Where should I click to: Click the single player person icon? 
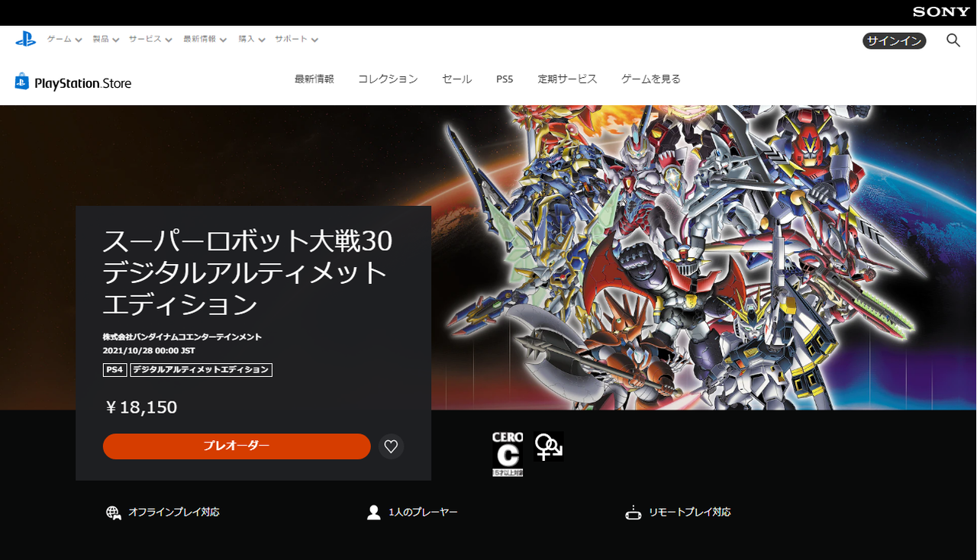coord(373,513)
